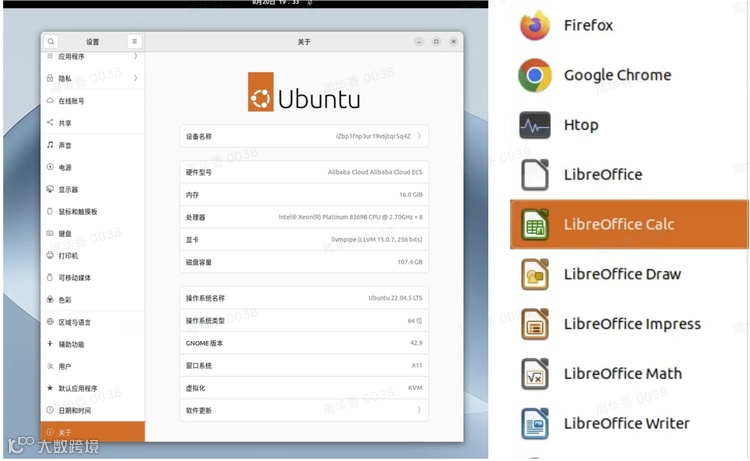
Task: Click the 显卡 llvmpipe value
Action: click(377, 239)
